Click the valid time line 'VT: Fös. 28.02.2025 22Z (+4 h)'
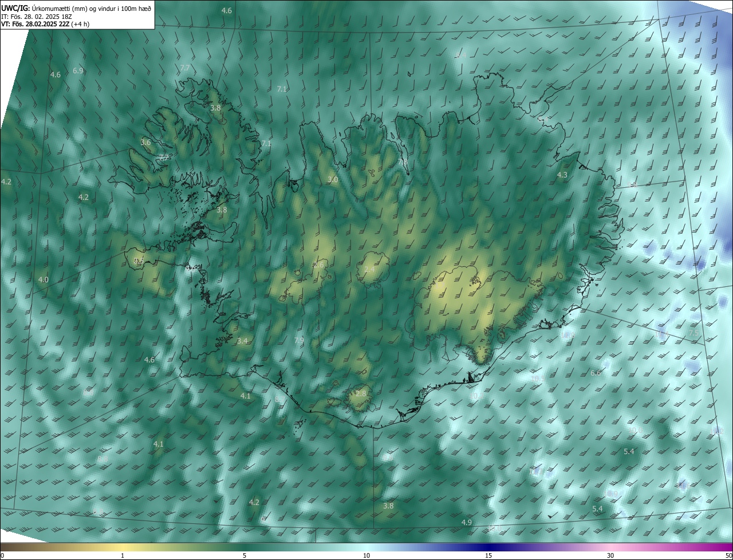733x560 pixels. pos(45,24)
